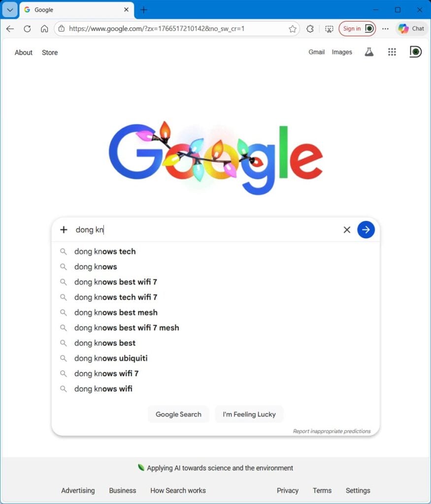Clear the search box with the X icon
The height and width of the screenshot is (504, 431).
point(347,229)
